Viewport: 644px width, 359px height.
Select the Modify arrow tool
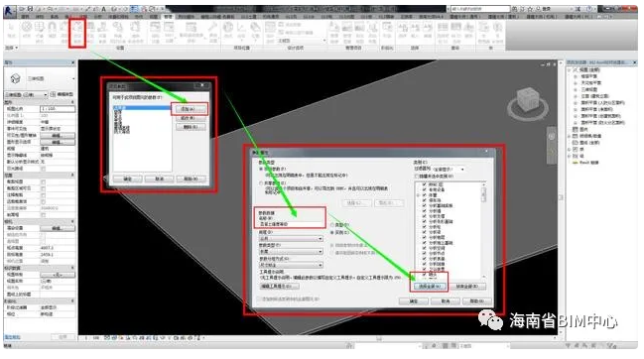click(x=11, y=31)
